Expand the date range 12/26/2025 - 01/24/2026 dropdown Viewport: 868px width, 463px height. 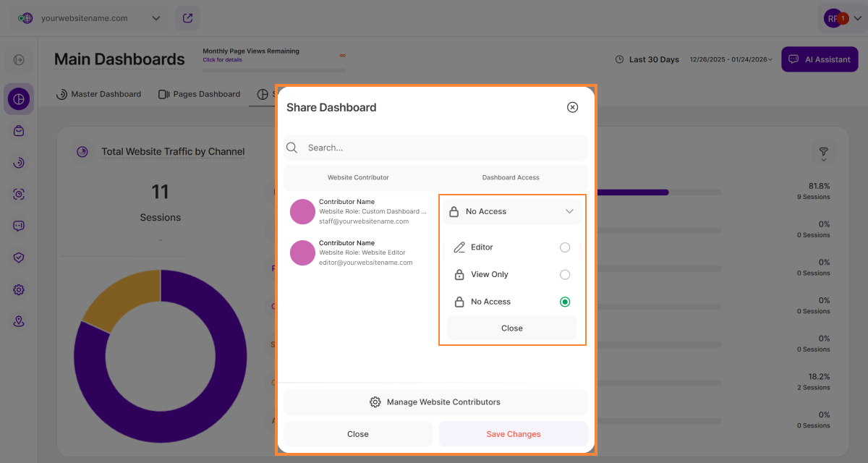731,59
